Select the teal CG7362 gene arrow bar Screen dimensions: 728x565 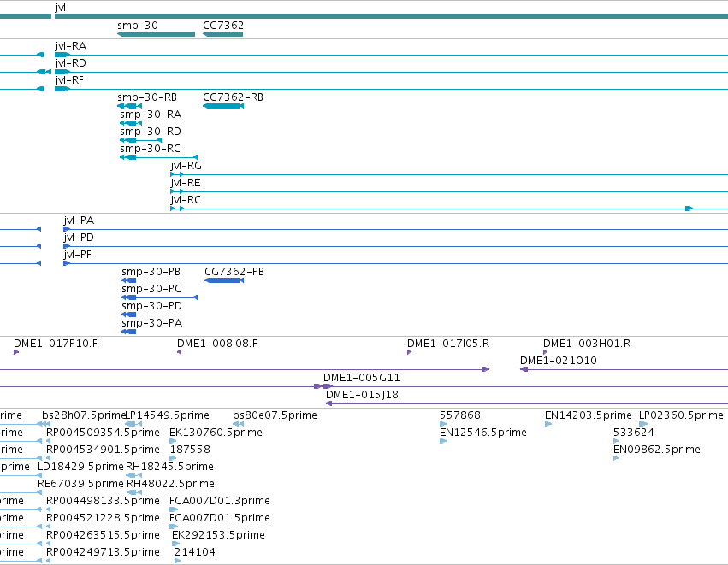pos(223,34)
